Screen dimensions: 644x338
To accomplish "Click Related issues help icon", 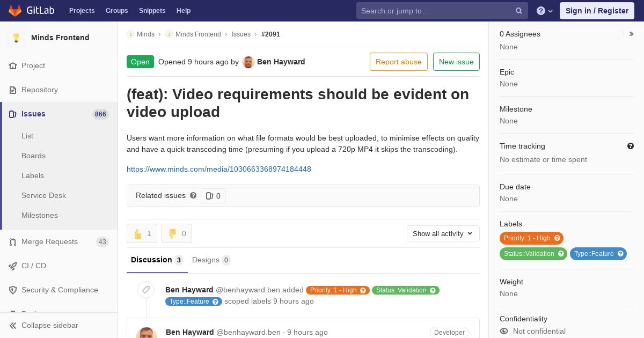I will pyautogui.click(x=193, y=195).
